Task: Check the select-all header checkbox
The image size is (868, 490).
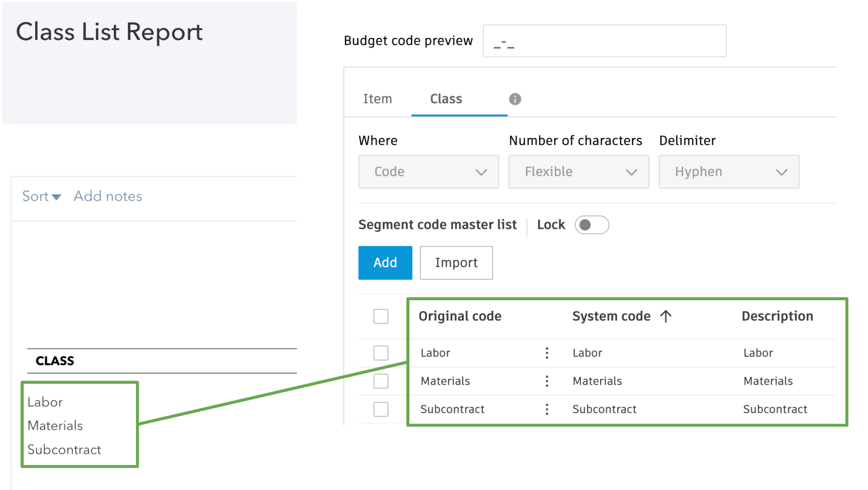Action: coord(381,316)
